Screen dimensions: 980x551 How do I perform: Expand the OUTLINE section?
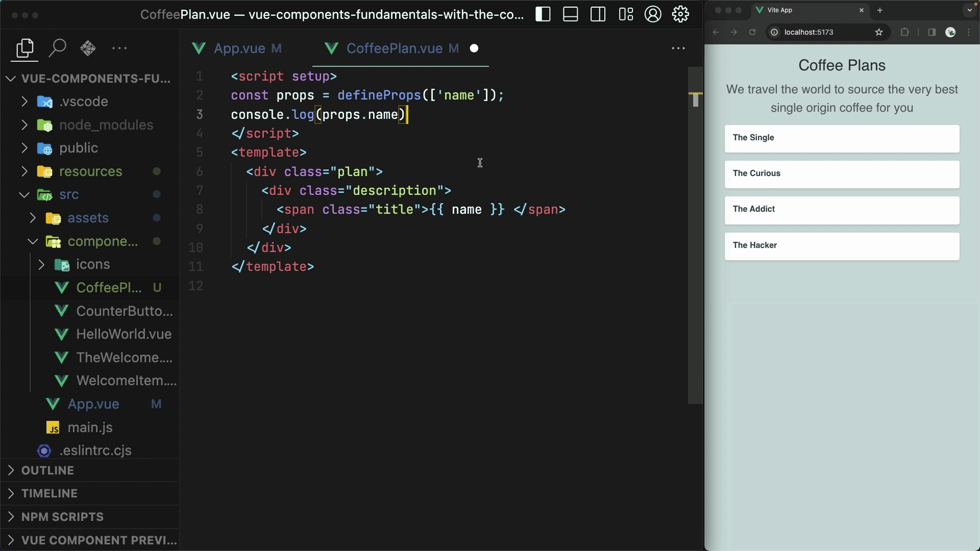coord(90,470)
